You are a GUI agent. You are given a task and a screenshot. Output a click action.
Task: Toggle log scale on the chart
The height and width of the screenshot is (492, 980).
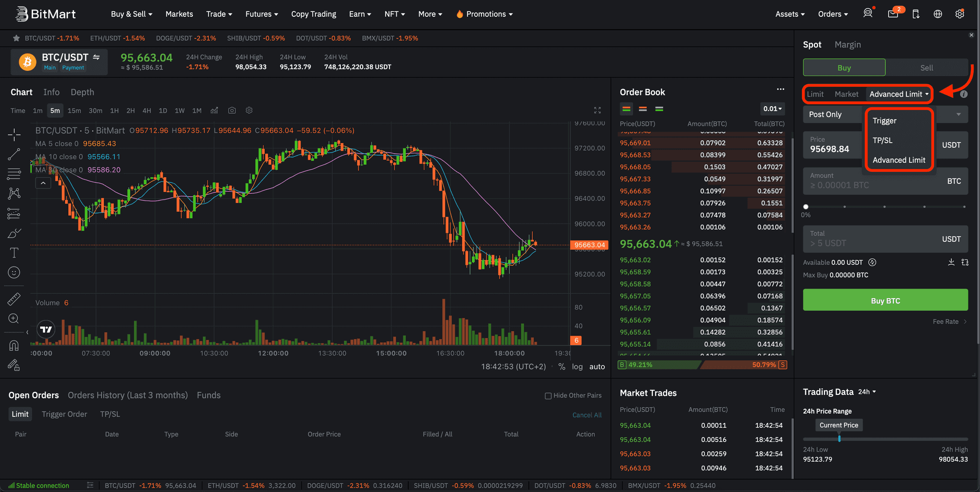(x=577, y=367)
